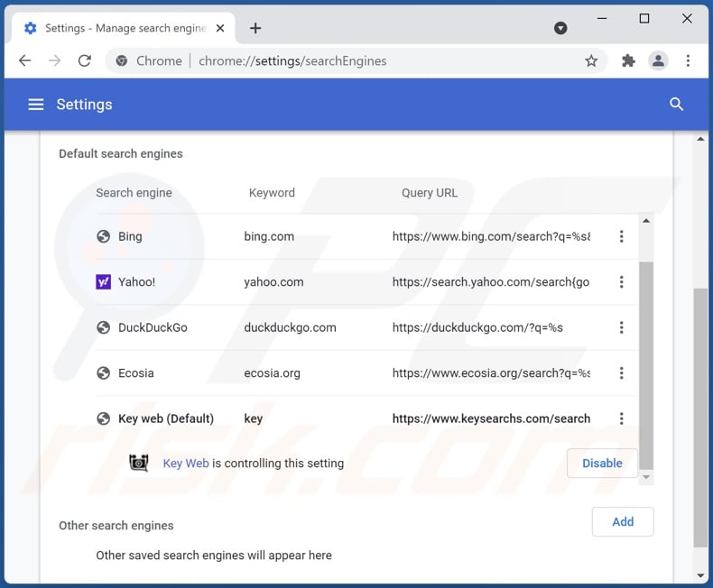Open new tab with plus button

click(255, 28)
